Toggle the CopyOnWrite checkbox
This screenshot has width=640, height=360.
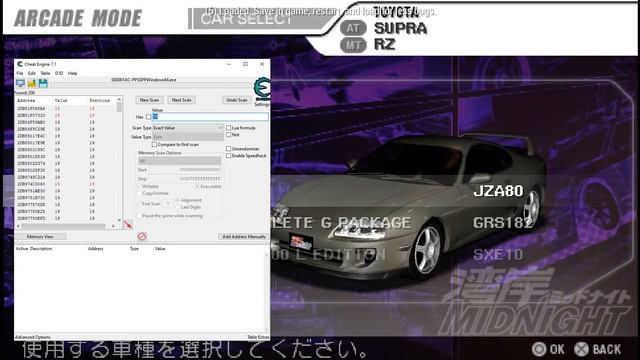140,193
